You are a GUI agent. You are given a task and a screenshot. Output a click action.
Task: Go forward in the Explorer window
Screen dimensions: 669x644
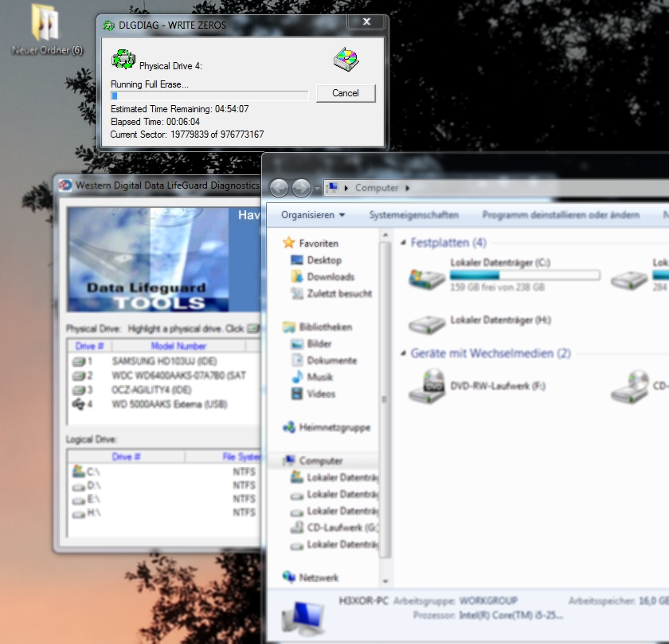(x=301, y=188)
